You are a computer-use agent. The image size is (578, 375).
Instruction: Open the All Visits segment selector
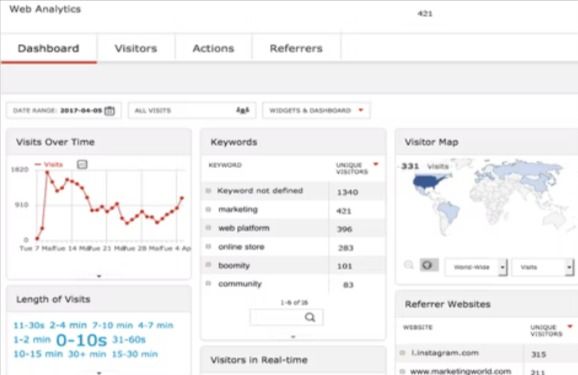click(192, 110)
